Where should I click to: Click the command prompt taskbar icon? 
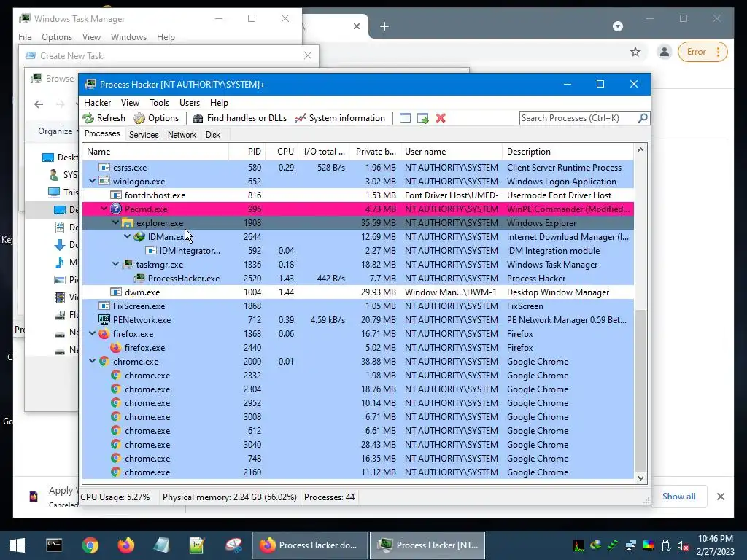(54, 545)
